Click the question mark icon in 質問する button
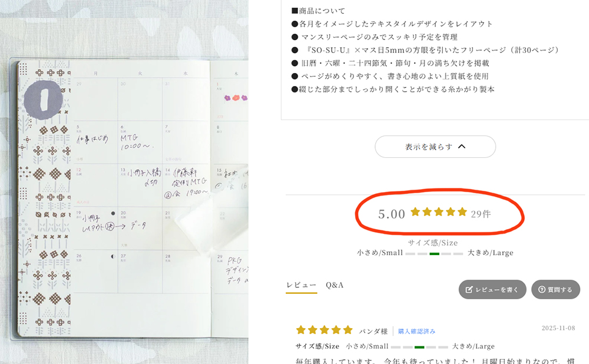Viewport: 589px width, 364px height. click(x=541, y=290)
